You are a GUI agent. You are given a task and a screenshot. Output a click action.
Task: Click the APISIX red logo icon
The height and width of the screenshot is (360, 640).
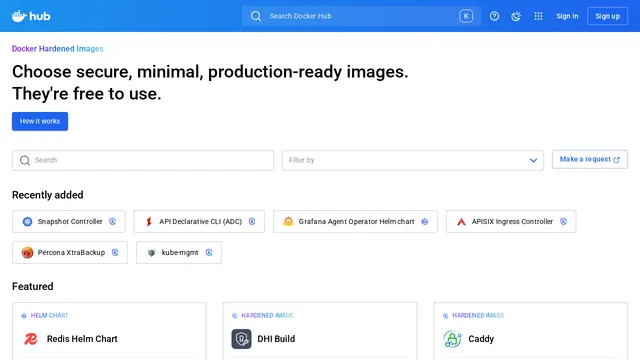pyautogui.click(x=461, y=222)
